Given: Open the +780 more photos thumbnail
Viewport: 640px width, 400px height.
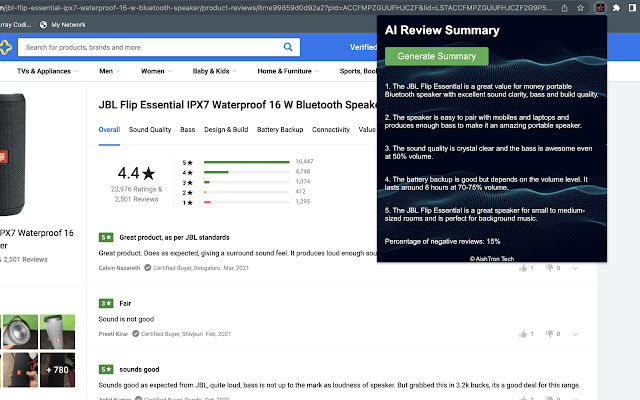Looking at the screenshot, I should tap(58, 370).
